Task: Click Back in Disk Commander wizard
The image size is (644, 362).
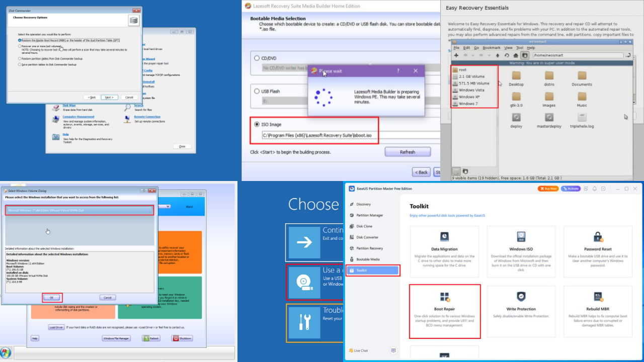Action: pyautogui.click(x=92, y=97)
